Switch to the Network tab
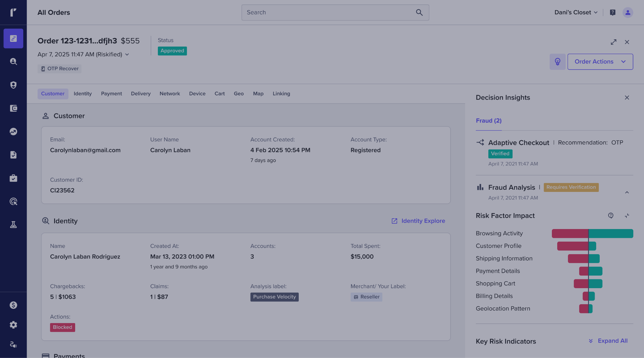This screenshot has width=644, height=358. coord(170,94)
